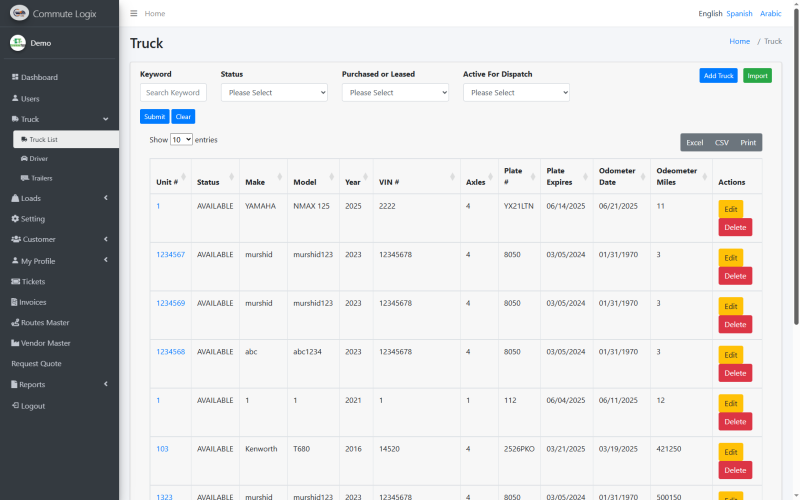
Task: Click the Setting gear icon
Action: click(15, 218)
